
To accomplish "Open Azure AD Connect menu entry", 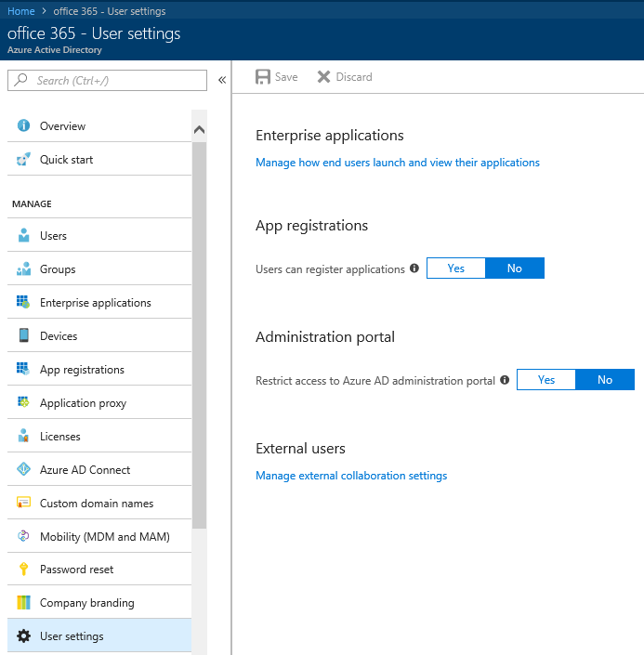I will (99, 469).
